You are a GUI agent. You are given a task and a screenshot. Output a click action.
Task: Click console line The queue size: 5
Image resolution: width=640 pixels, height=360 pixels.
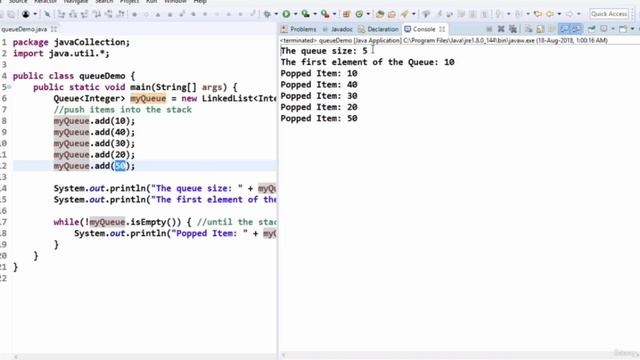(x=324, y=51)
